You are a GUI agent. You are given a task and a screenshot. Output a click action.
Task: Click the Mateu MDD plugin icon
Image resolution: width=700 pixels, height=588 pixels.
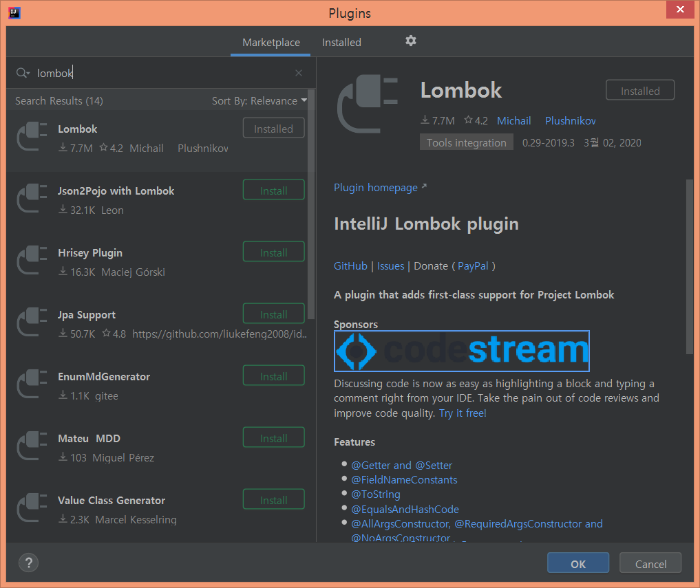pos(32,446)
